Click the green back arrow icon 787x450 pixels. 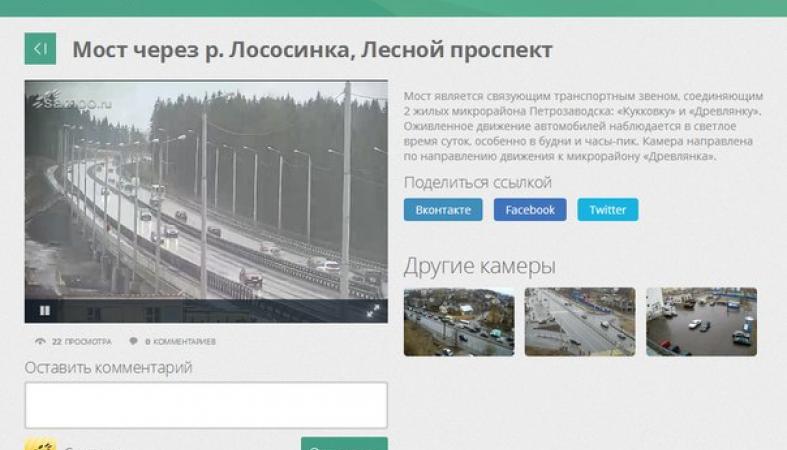(x=40, y=49)
